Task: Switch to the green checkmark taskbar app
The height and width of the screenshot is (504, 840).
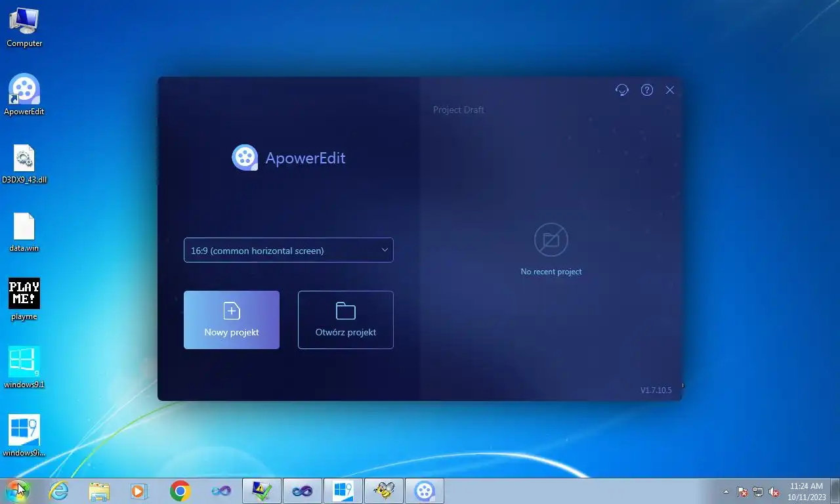Action: point(262,491)
